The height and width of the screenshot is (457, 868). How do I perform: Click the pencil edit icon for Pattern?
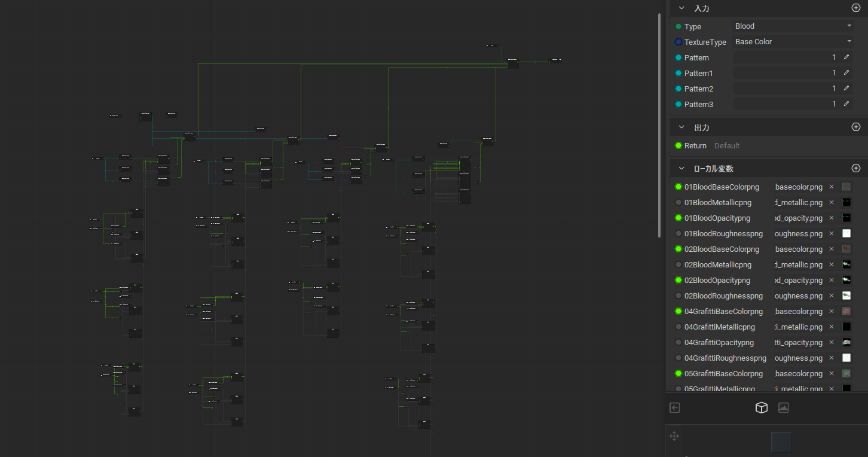[x=846, y=57]
